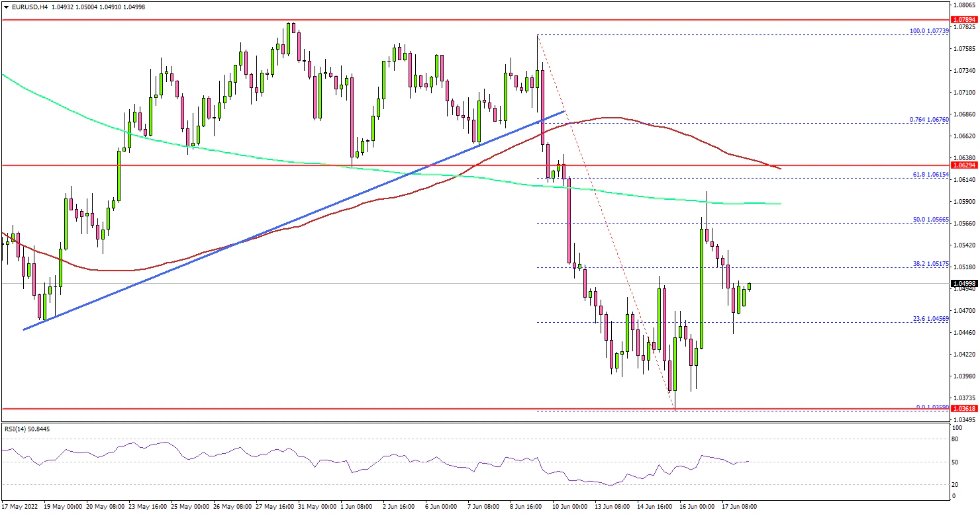Click the red 1.03618 support price tag
Image resolution: width=980 pixels, height=514 pixels.
click(x=963, y=409)
